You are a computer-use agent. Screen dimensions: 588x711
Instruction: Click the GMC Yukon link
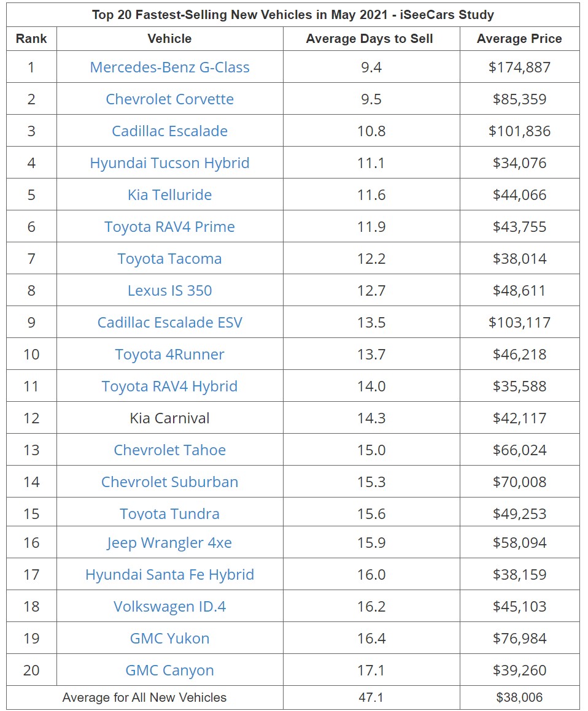tap(169, 639)
